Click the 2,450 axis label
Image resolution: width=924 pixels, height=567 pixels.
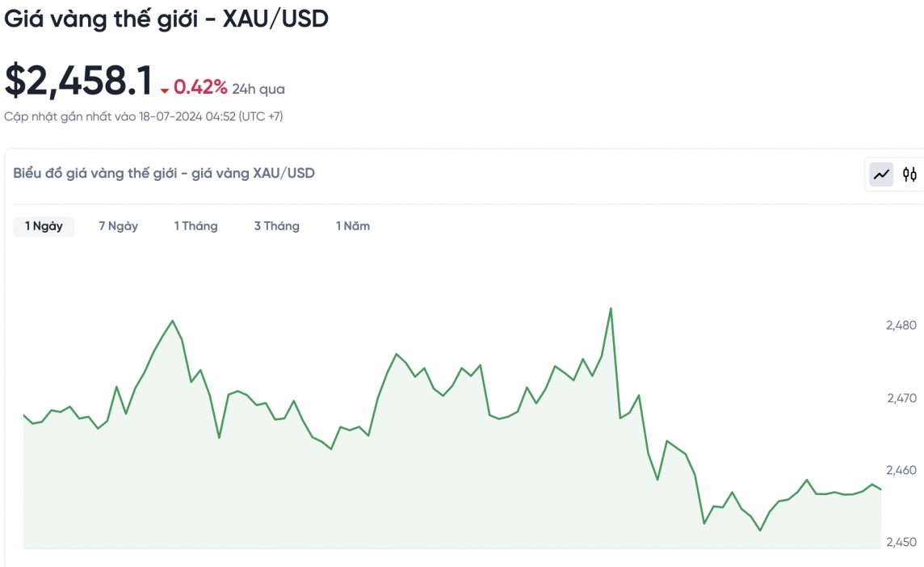(901, 542)
